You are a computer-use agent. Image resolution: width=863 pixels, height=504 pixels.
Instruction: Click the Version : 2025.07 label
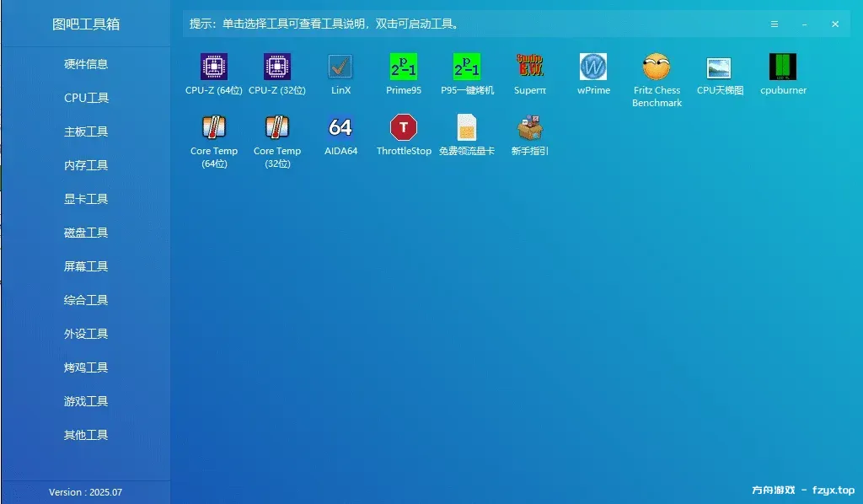coord(85,492)
